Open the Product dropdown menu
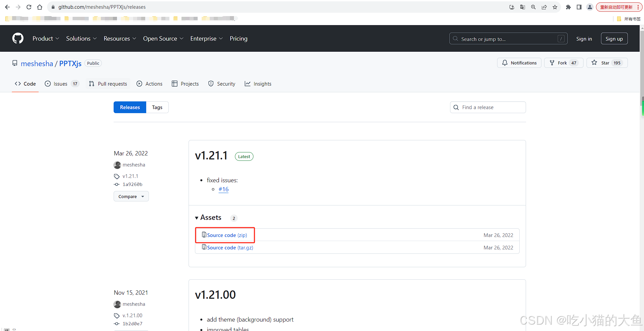The image size is (644, 331). [x=46, y=39]
